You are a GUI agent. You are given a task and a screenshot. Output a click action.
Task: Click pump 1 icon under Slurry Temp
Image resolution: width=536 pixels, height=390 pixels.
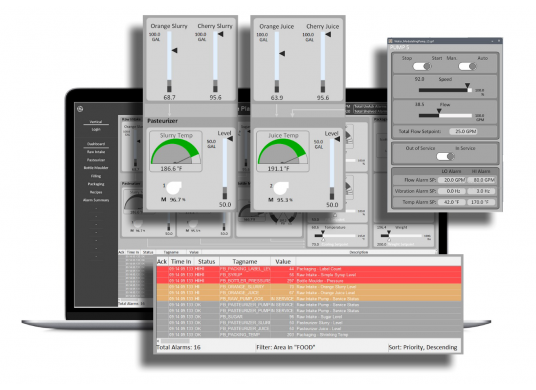(173, 188)
